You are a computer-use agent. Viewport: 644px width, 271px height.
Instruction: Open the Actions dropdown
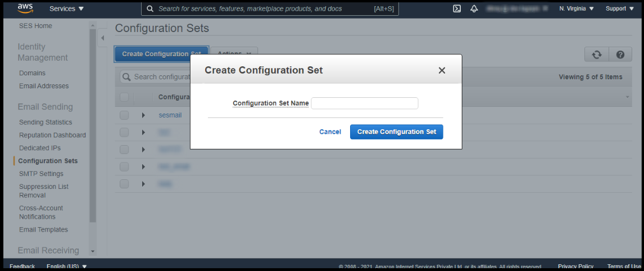[234, 54]
